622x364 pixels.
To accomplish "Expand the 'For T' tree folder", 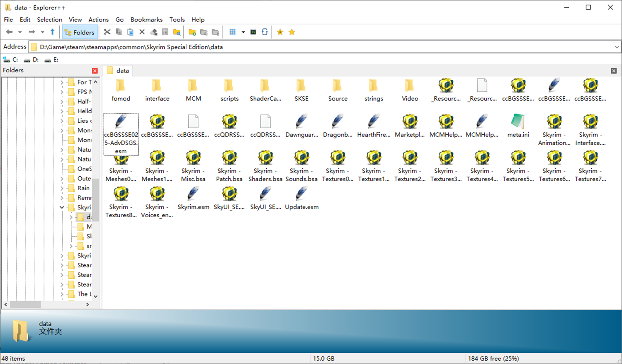I will click(x=62, y=82).
